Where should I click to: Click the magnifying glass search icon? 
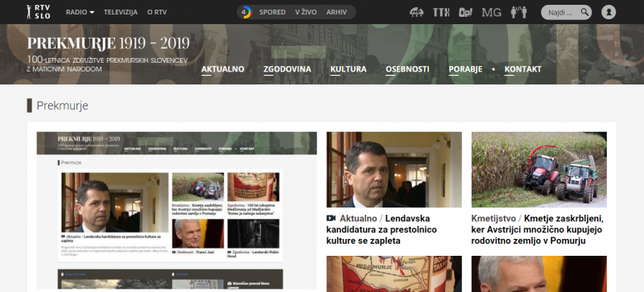point(584,12)
